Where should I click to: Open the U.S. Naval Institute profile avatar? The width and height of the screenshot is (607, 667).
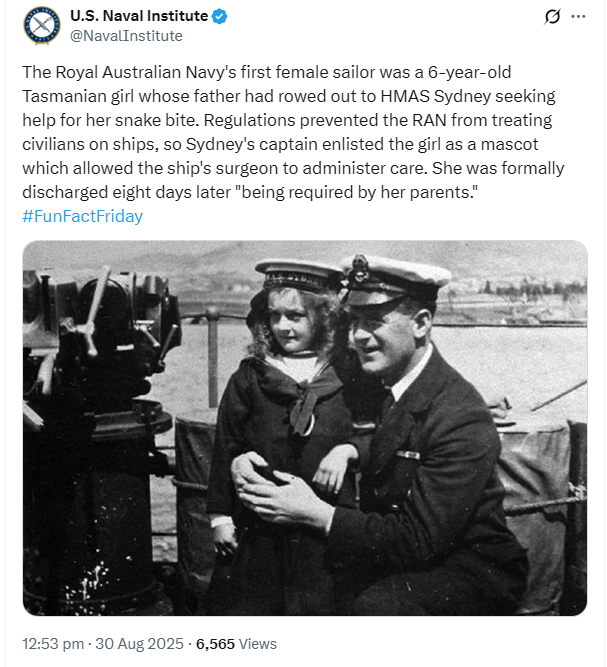click(x=42, y=26)
